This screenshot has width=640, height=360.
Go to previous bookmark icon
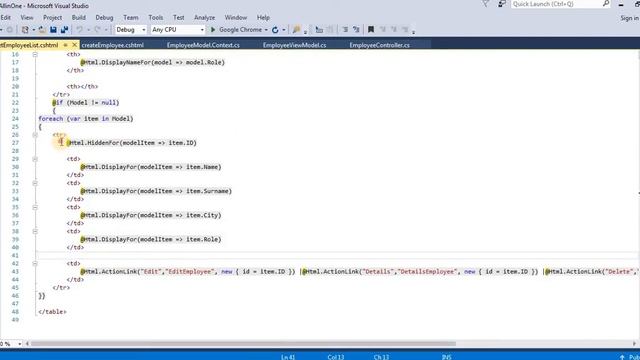[x=382, y=30]
